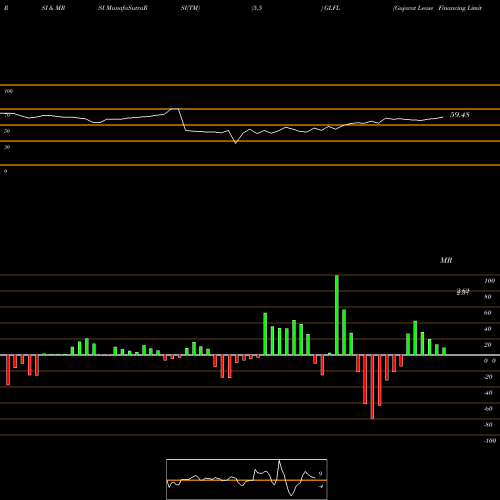Open the mini overview chart thumbnail at the bottom

click(247, 479)
